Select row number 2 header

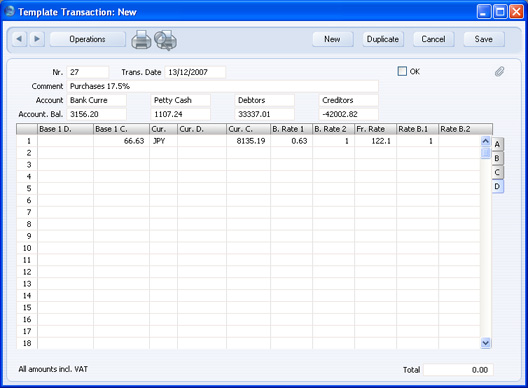click(x=27, y=153)
